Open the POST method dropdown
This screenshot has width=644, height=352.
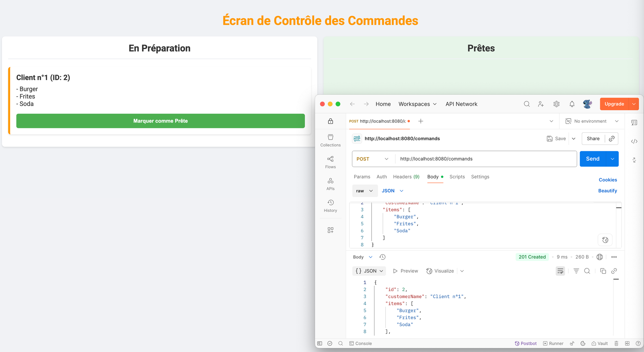click(x=373, y=159)
